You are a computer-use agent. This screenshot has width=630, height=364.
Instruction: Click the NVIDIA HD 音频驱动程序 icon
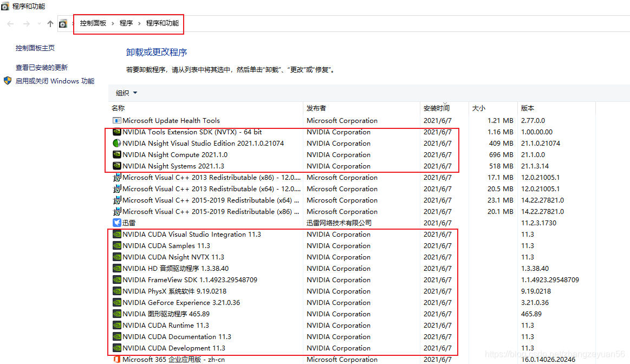point(117,268)
